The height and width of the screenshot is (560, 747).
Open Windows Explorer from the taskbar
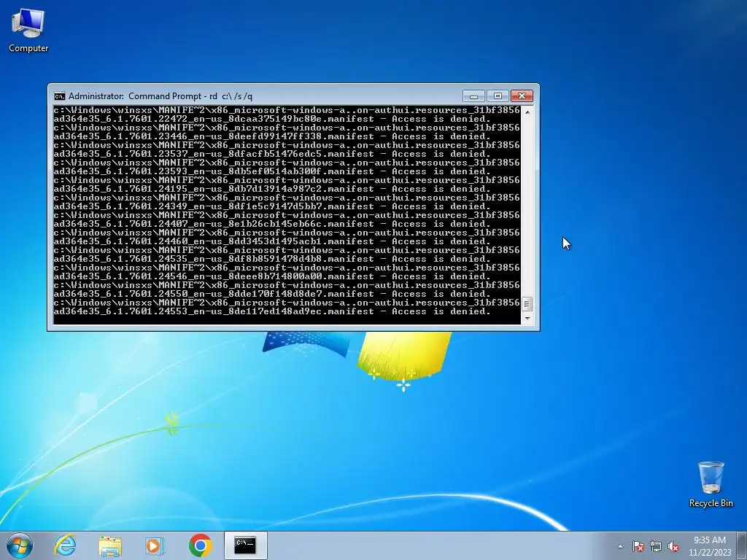[x=110, y=545]
